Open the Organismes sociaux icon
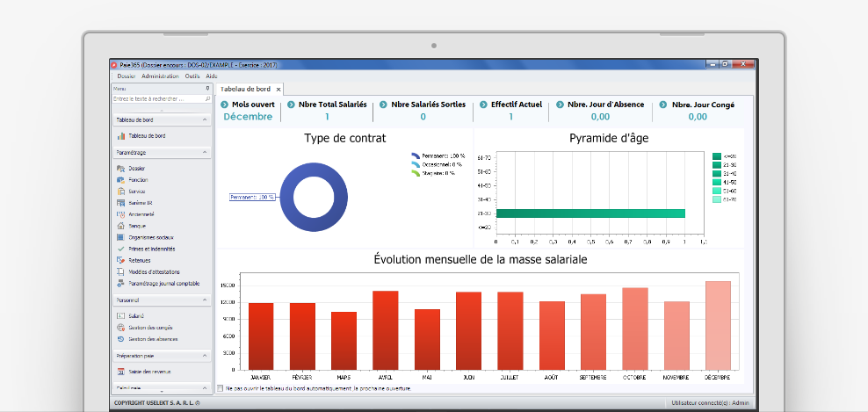The image size is (868, 412). [x=120, y=237]
